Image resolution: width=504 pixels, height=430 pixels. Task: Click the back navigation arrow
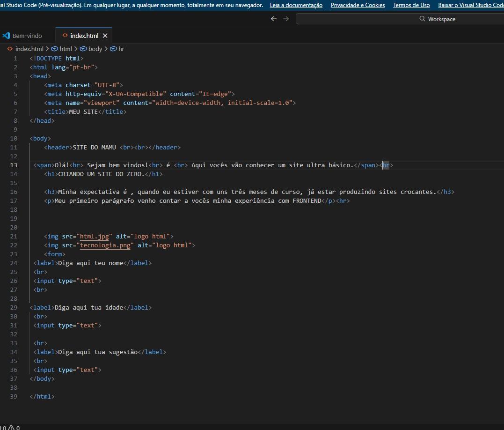[x=274, y=19]
